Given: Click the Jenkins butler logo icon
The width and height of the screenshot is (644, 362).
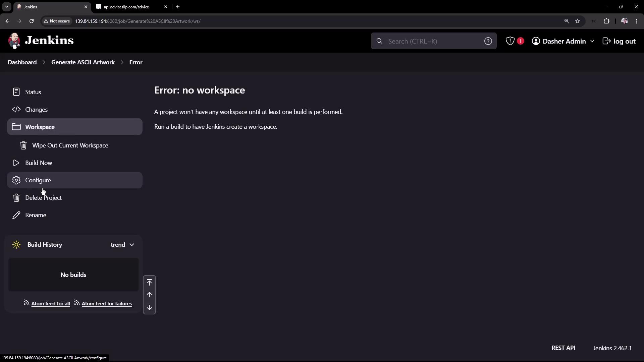Looking at the screenshot, I should (14, 41).
